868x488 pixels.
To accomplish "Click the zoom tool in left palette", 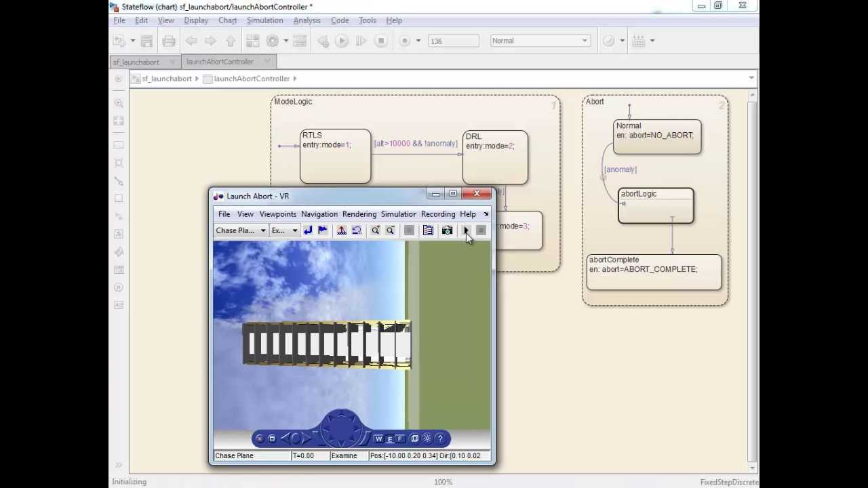I will [119, 104].
